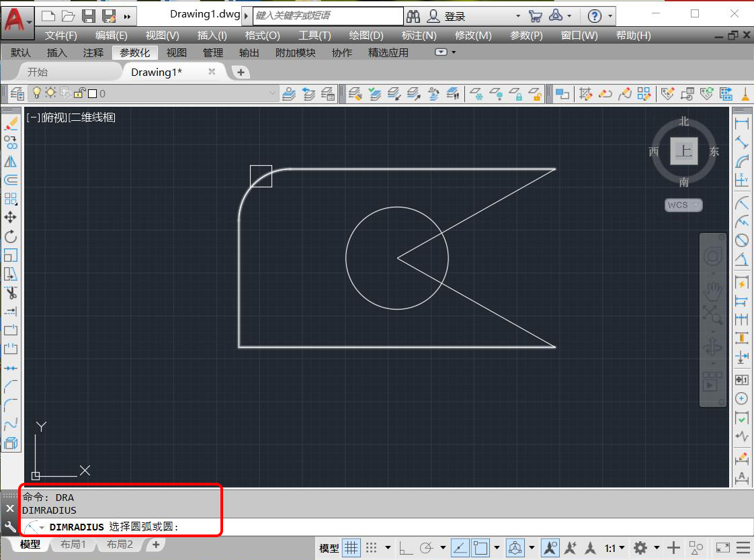Viewport: 754px width, 560px height.
Task: Expand quick access toolbar overflow arrows
Action: 127,17
